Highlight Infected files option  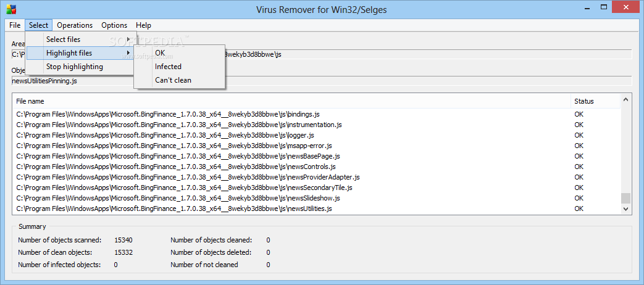(x=180, y=67)
